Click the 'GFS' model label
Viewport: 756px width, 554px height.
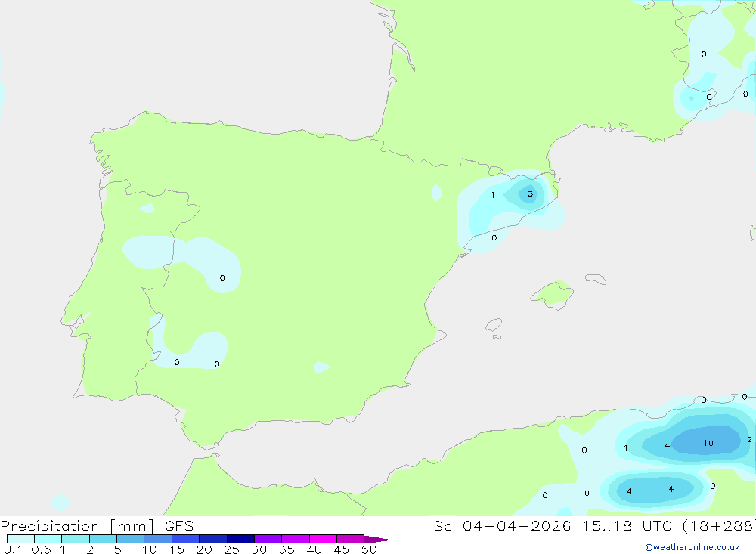pyautogui.click(x=179, y=526)
